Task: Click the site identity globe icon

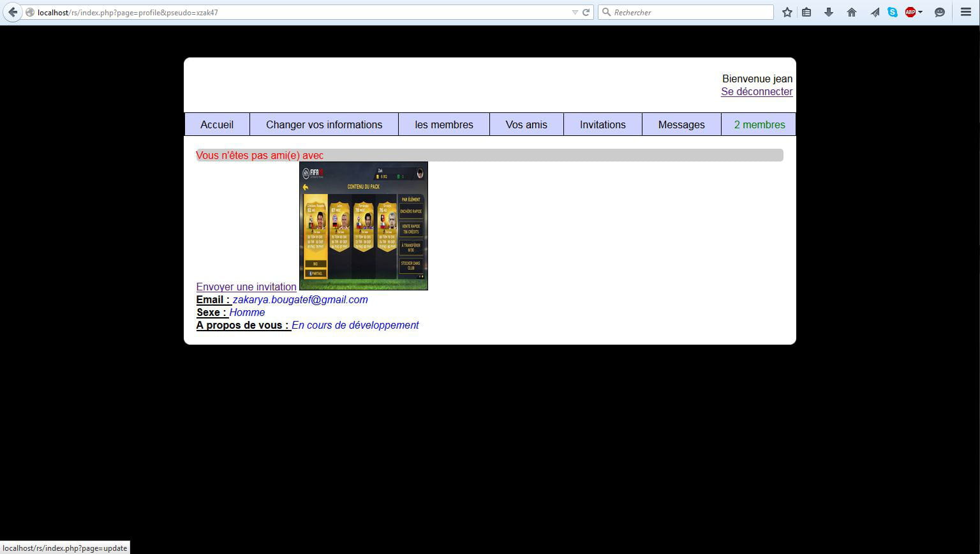Action: click(30, 12)
